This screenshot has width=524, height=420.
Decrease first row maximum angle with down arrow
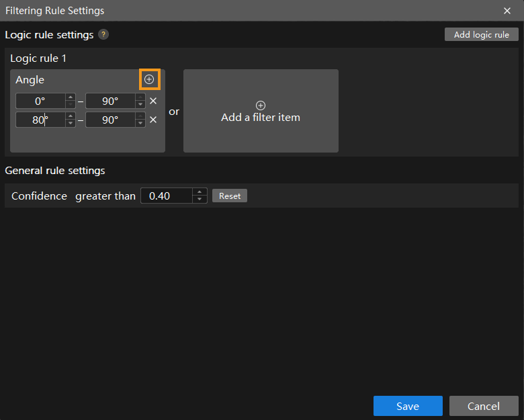(x=140, y=105)
